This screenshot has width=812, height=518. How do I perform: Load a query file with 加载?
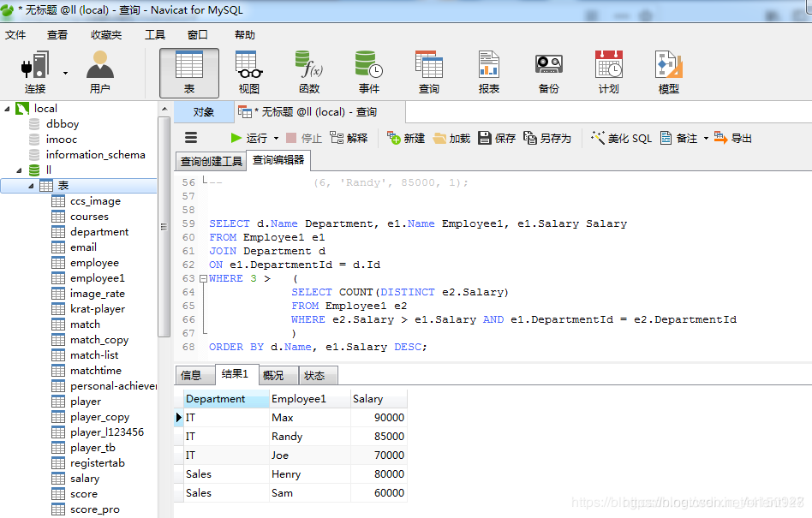(x=451, y=138)
